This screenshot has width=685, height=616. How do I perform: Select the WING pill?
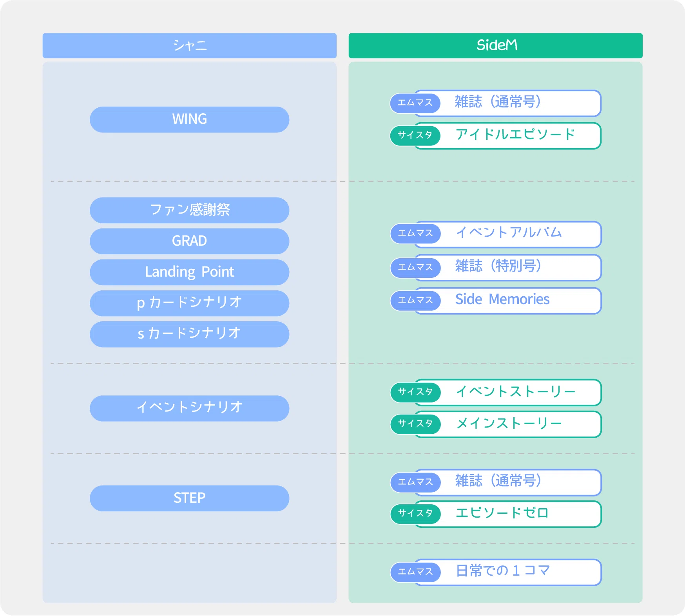tap(189, 120)
